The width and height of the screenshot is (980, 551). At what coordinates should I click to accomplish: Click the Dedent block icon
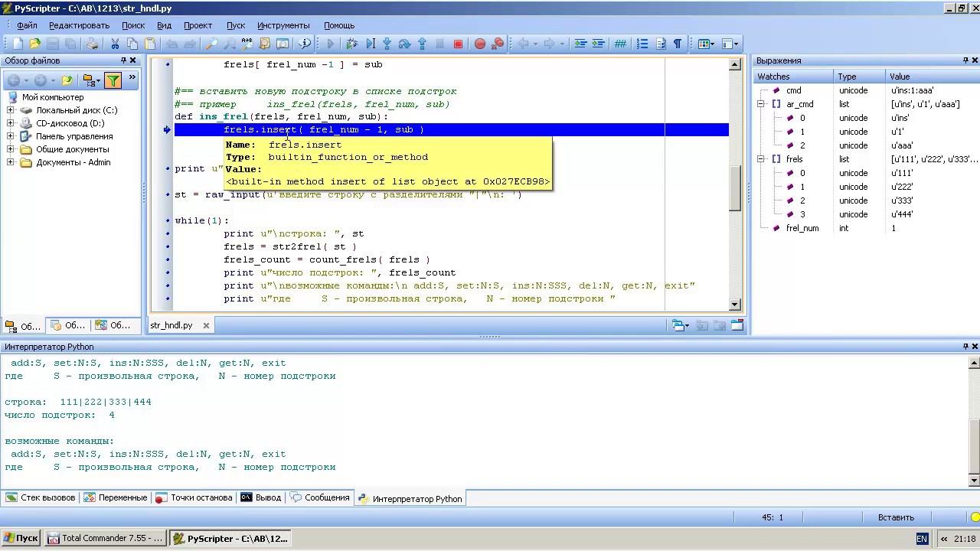580,44
